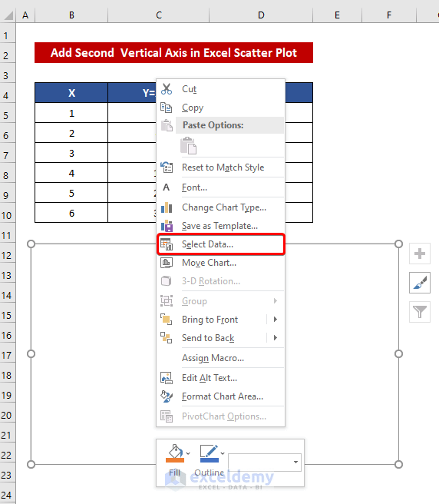Click the chart's bottom-right resize handle
439x504 pixels.
(398, 465)
